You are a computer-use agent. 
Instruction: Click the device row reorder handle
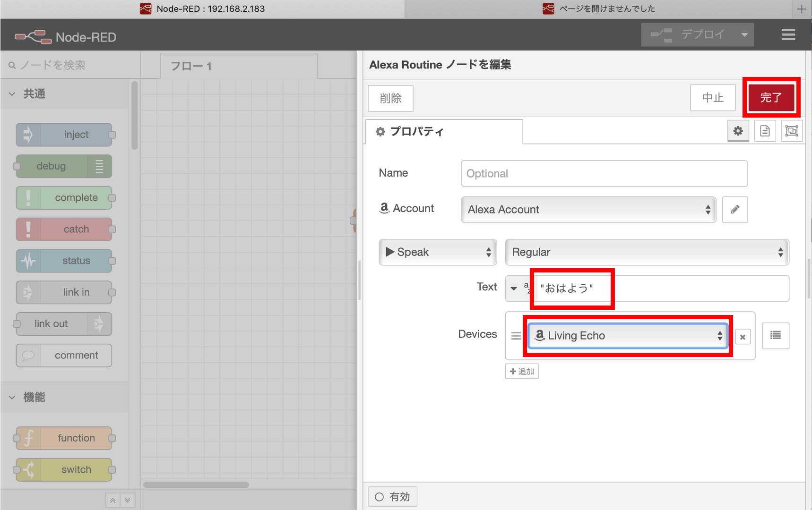coord(516,336)
